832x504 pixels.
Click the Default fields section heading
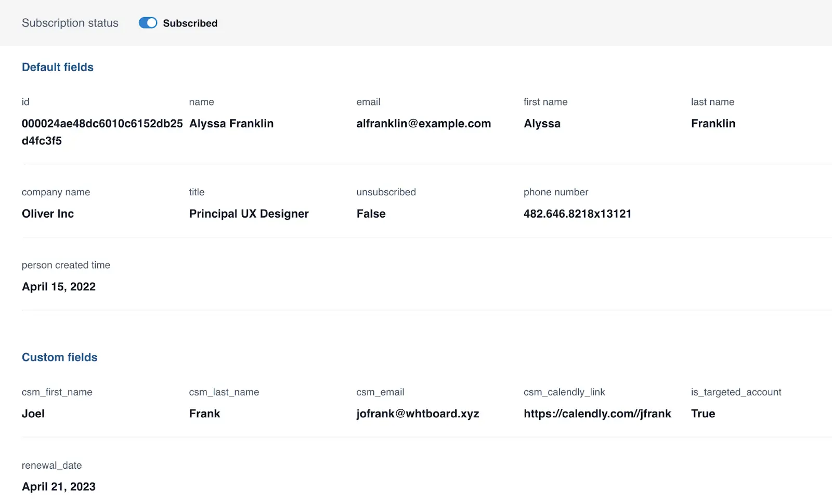click(58, 67)
